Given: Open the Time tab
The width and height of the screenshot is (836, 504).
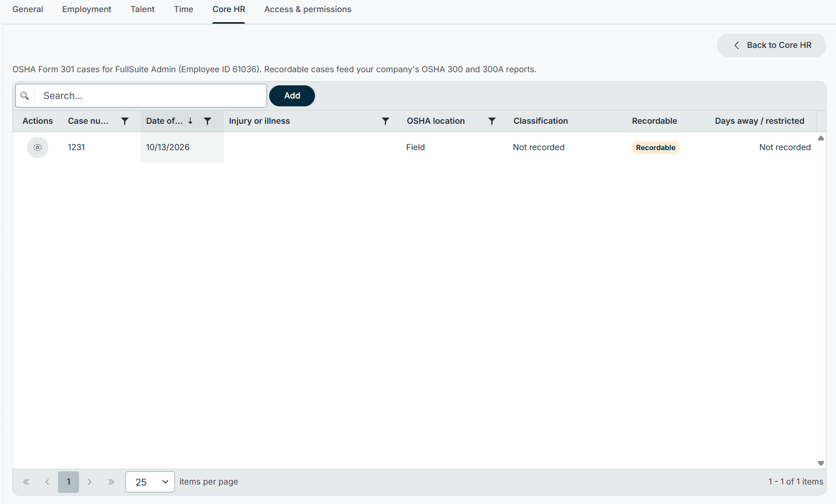Looking at the screenshot, I should coord(184,9).
